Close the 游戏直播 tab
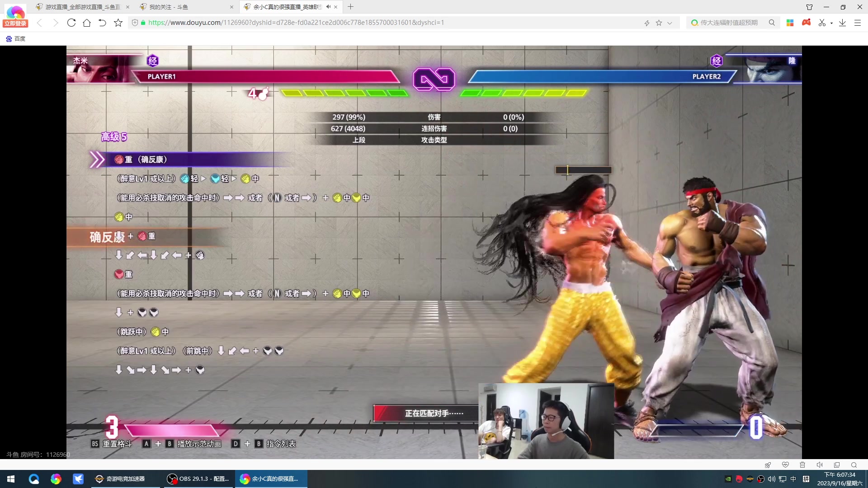868x488 pixels. [127, 7]
